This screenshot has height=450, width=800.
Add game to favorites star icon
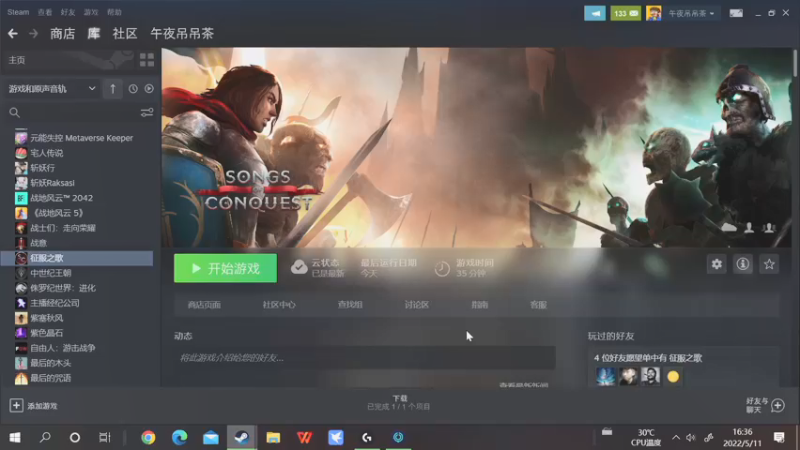[769, 264]
